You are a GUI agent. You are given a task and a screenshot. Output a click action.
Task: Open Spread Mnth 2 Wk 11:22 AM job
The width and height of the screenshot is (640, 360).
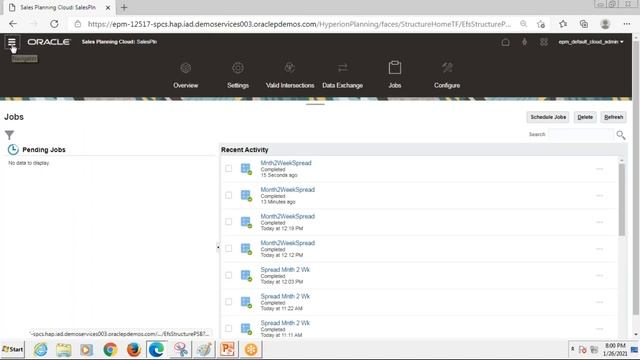(285, 296)
